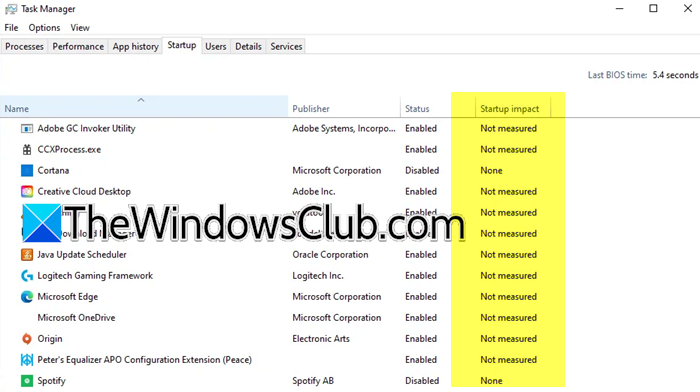
Task: Click the sort arrow above Name
Action: point(141,100)
